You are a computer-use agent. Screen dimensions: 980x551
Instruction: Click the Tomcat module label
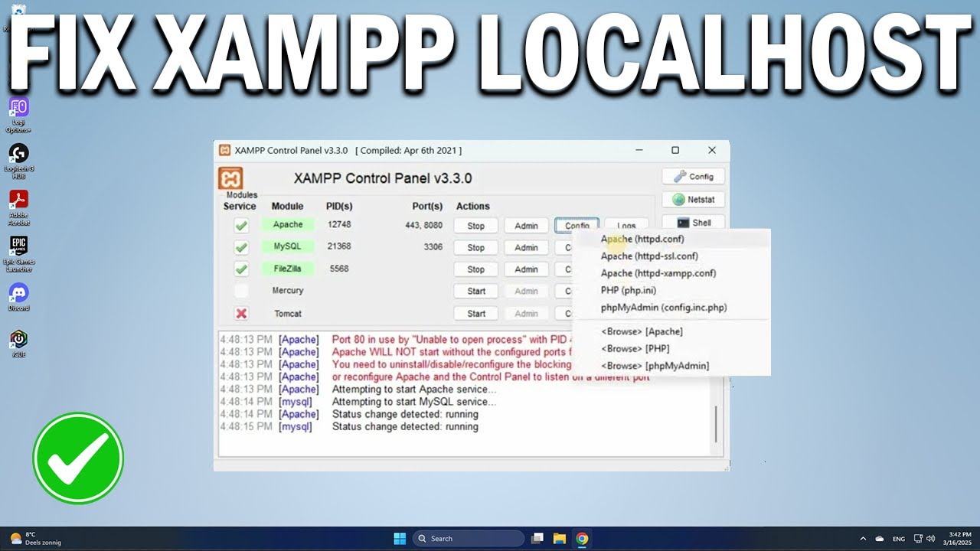(x=288, y=314)
